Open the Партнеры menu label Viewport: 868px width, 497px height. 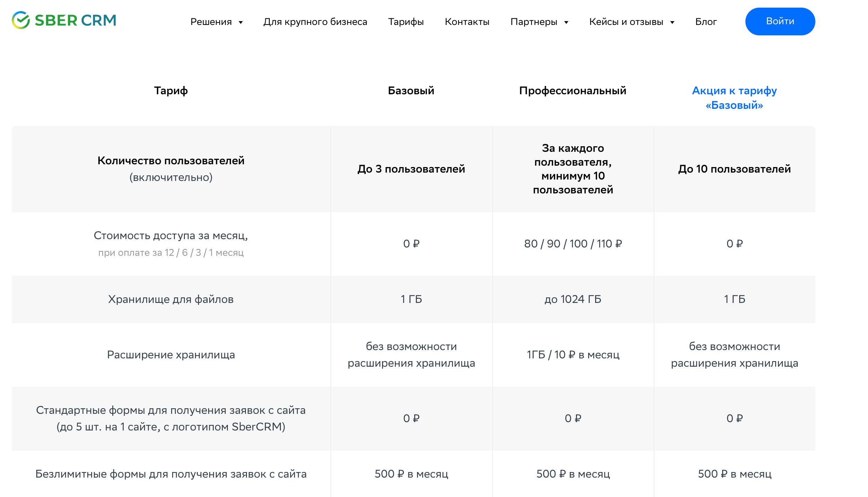pos(534,22)
